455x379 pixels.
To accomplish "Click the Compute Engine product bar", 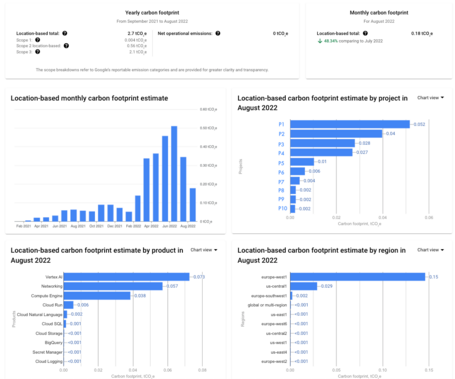I will pos(97,296).
